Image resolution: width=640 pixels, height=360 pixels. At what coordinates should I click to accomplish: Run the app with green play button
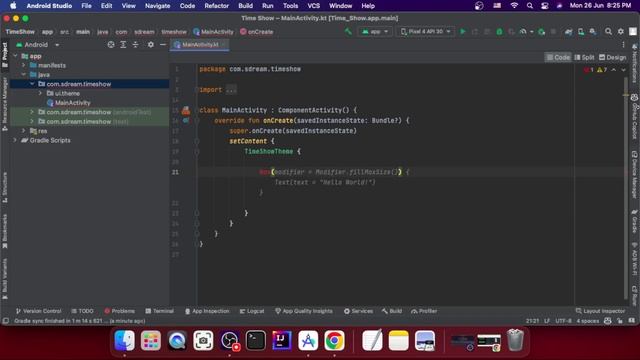[x=462, y=31]
